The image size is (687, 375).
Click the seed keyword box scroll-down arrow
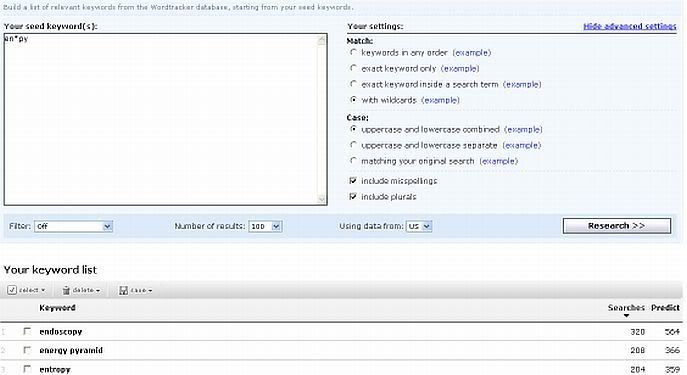[x=322, y=199]
